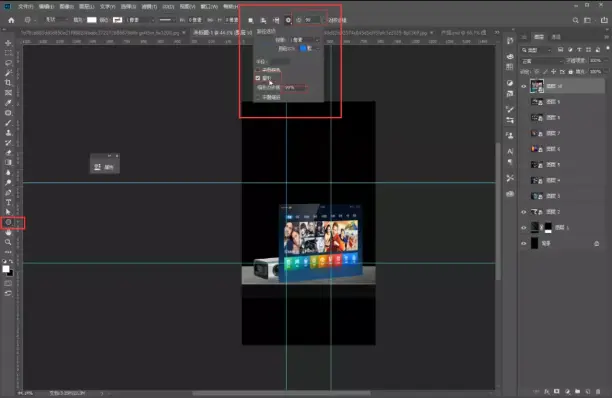Click the stroke color swatch in options bar
Screen dimensions: 612x398
[117, 20]
